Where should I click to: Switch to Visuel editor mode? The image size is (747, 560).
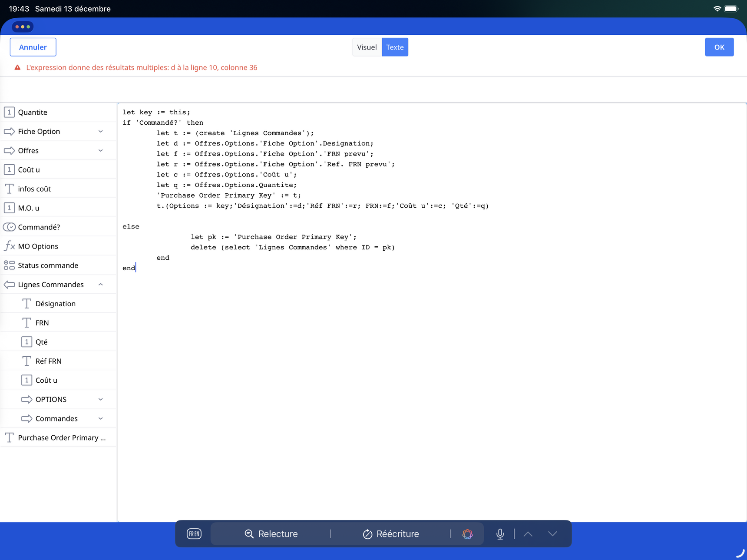pyautogui.click(x=367, y=47)
